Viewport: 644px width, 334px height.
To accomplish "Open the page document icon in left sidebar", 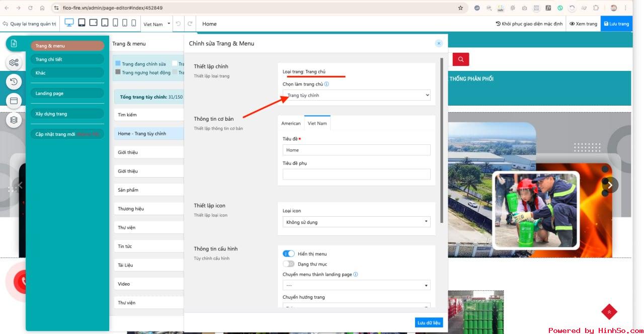I will click(14, 44).
